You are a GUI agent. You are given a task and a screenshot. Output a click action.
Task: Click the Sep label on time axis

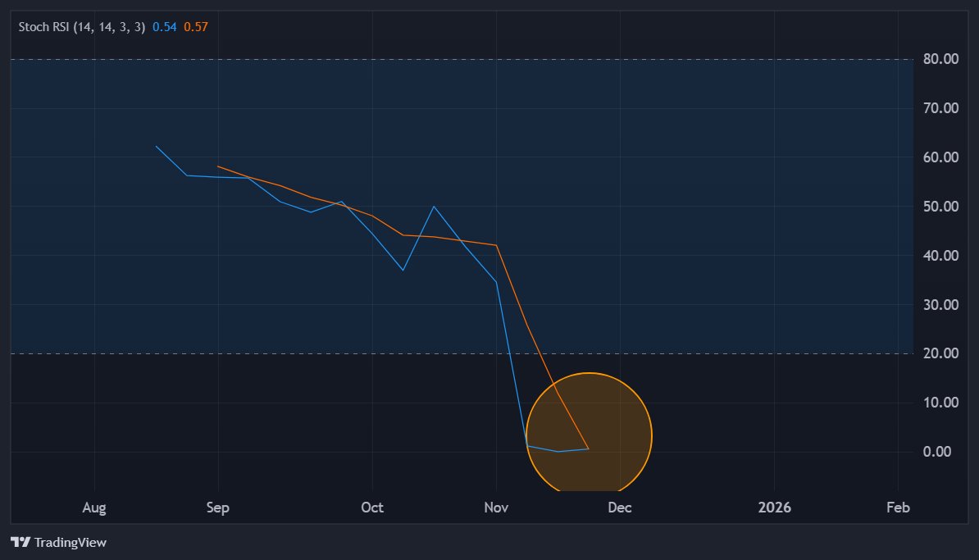click(x=218, y=508)
